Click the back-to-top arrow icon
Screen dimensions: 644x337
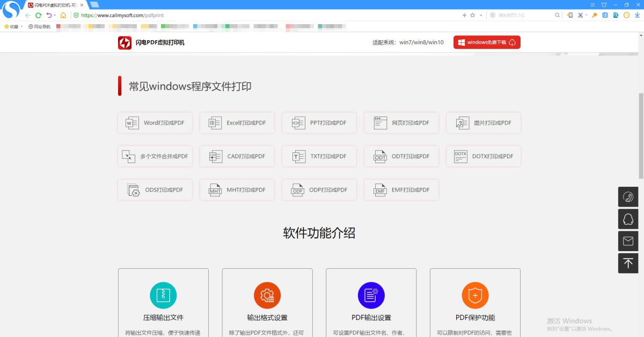[x=628, y=263]
